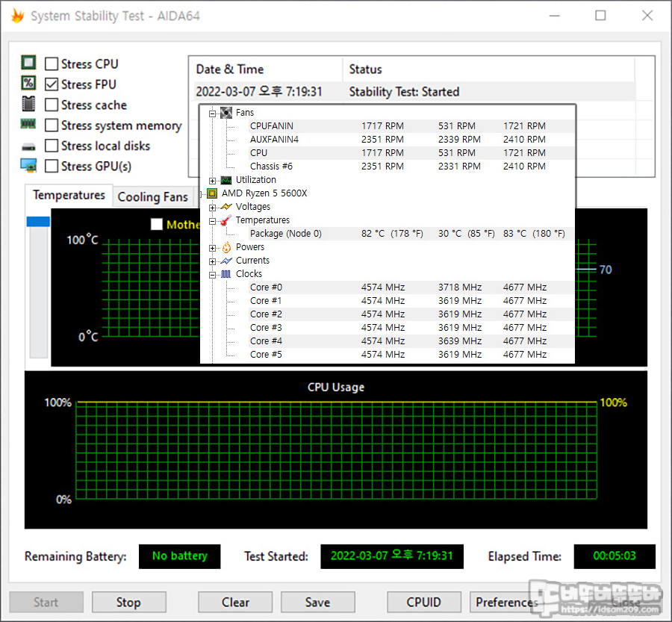This screenshot has width=672, height=622.
Task: Click the Temperatures thermometer icon
Action: (225, 220)
